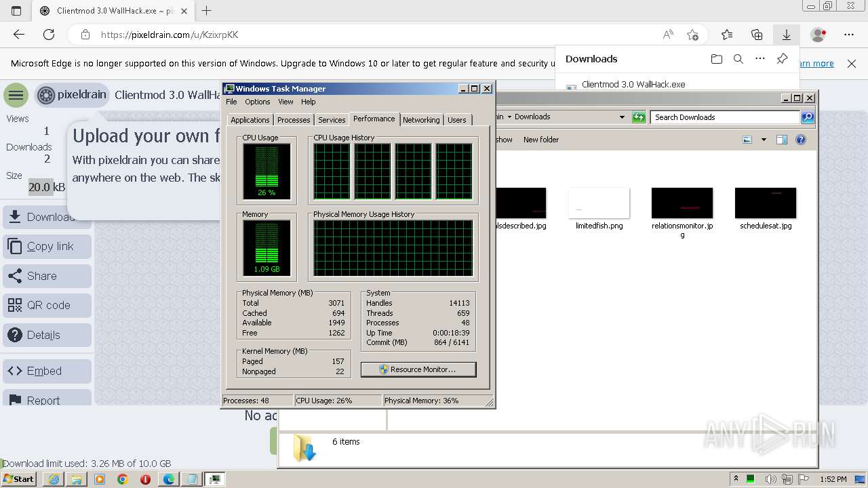Expand Explorer view options dropdown arrow
Image resolution: width=868 pixels, height=488 pixels.
pyautogui.click(x=764, y=140)
